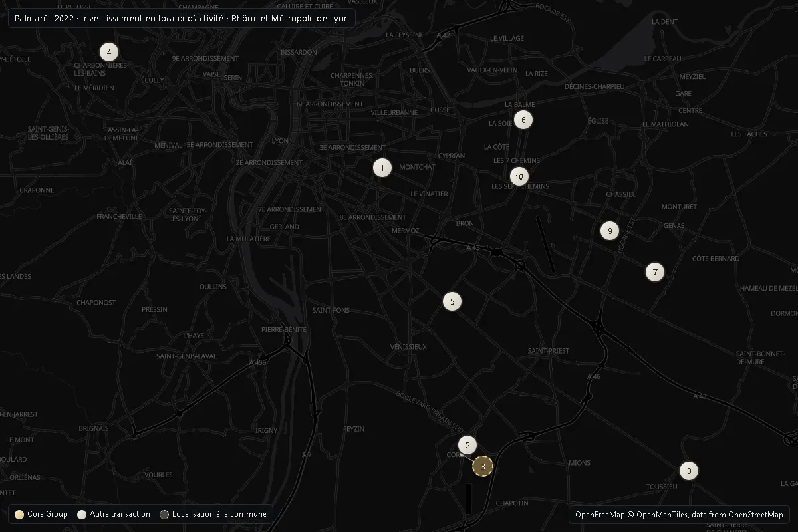This screenshot has width=798, height=532.
Task: Click the Autre transaction legend label
Action: pos(120,515)
